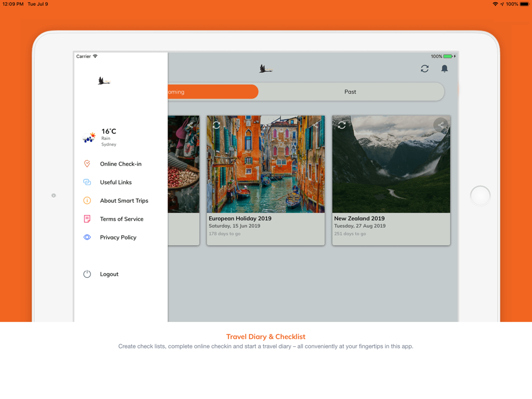This screenshot has height=399, width=532.
Task: Tap the bird logo in the side menu
Action: click(x=104, y=81)
